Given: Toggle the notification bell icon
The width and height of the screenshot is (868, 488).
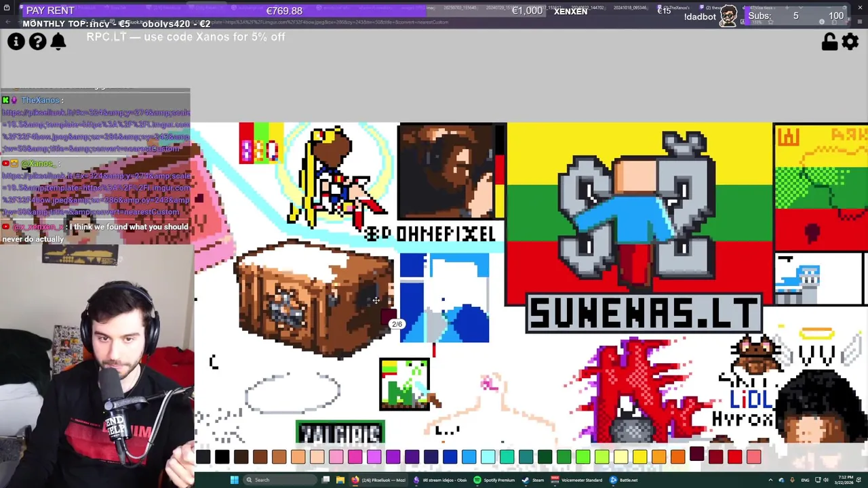Looking at the screenshot, I should pyautogui.click(x=58, y=41).
